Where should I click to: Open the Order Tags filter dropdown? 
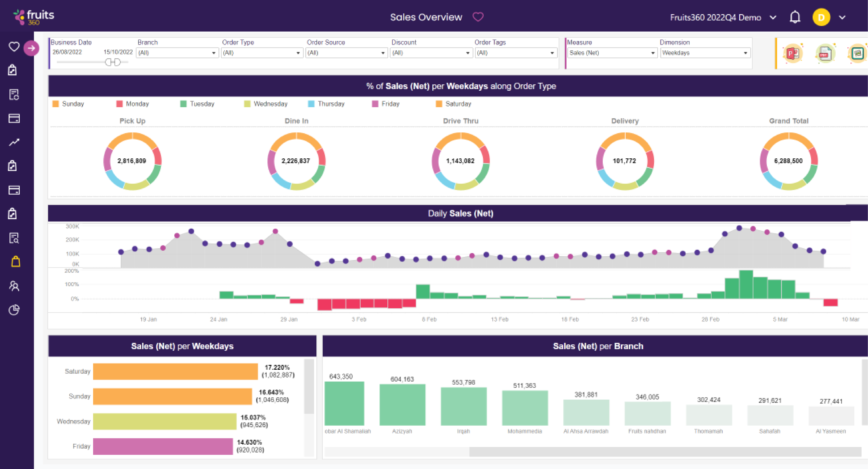tap(516, 53)
